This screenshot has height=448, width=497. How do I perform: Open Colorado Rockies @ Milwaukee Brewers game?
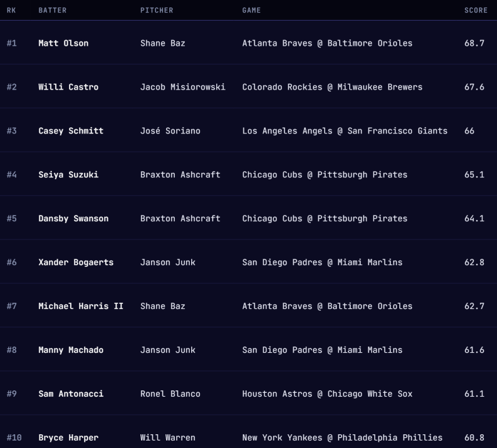click(332, 87)
